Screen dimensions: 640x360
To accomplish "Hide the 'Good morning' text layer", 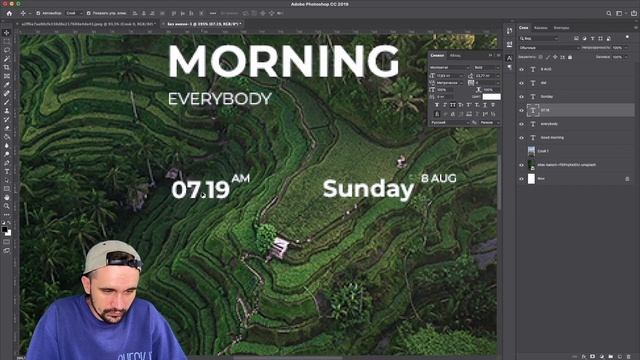I will pos(521,138).
